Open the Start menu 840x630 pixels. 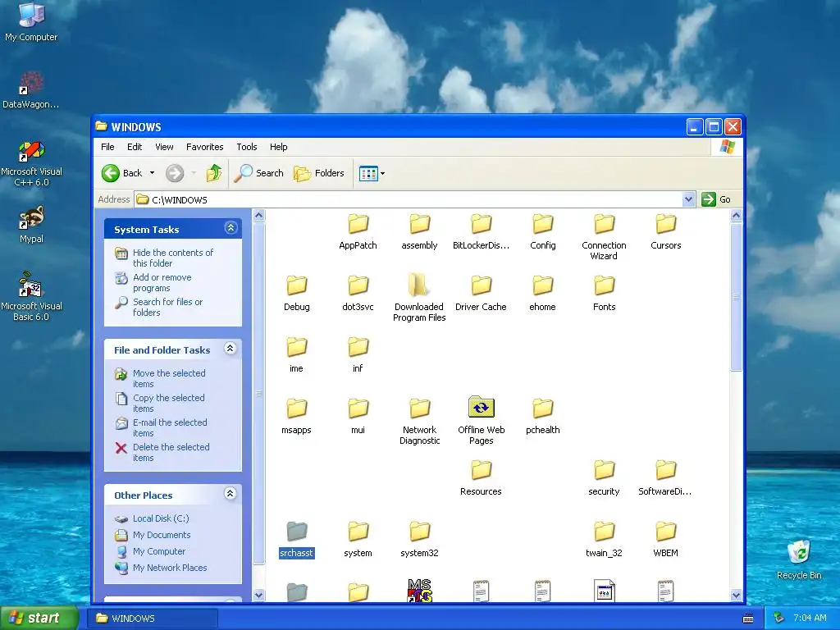pos(39,618)
